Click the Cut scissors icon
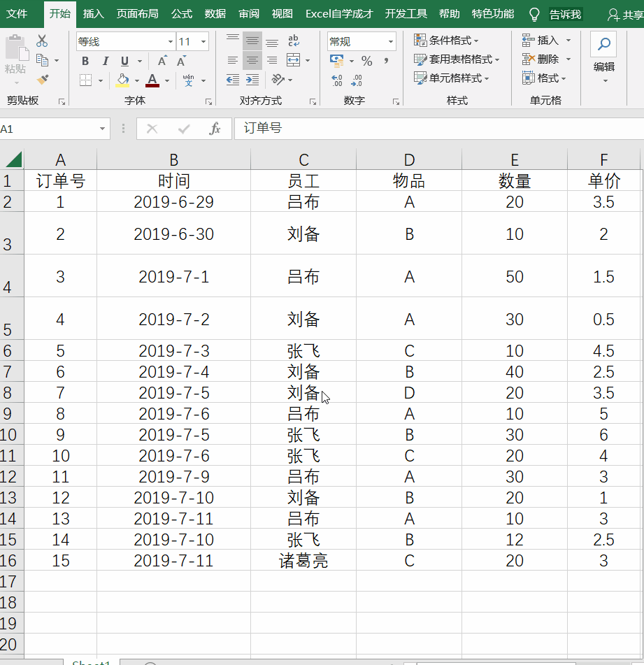The image size is (644, 665). point(41,41)
